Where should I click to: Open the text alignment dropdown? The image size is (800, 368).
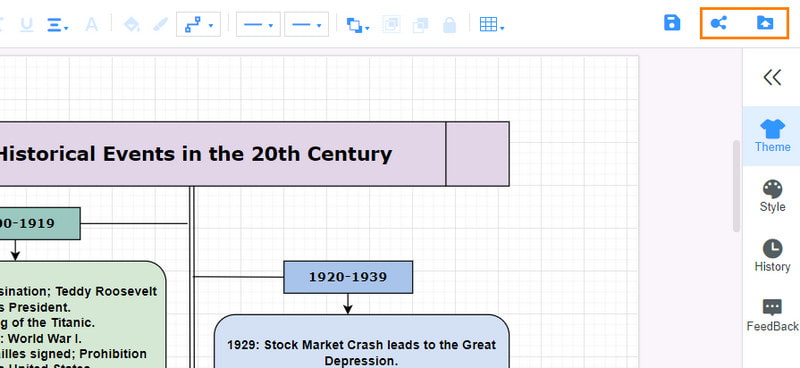58,24
